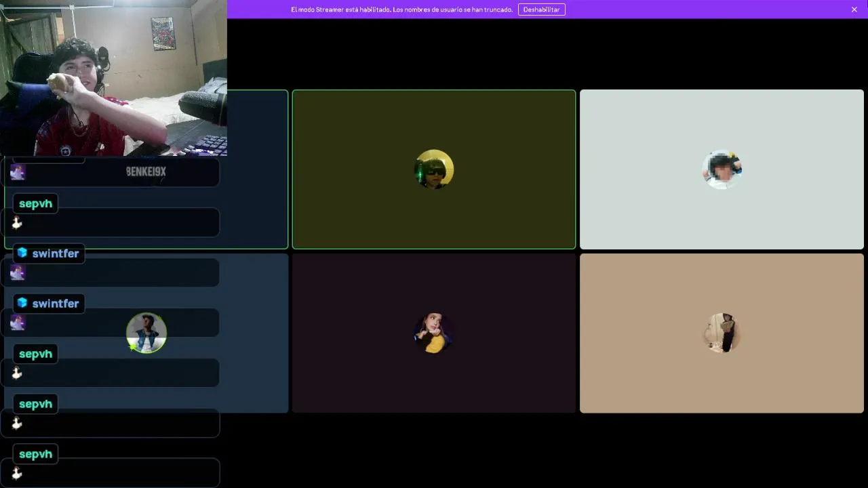Click the purple avatar icon beside BENKEI9X
This screenshot has width=868, height=488.
click(x=18, y=172)
